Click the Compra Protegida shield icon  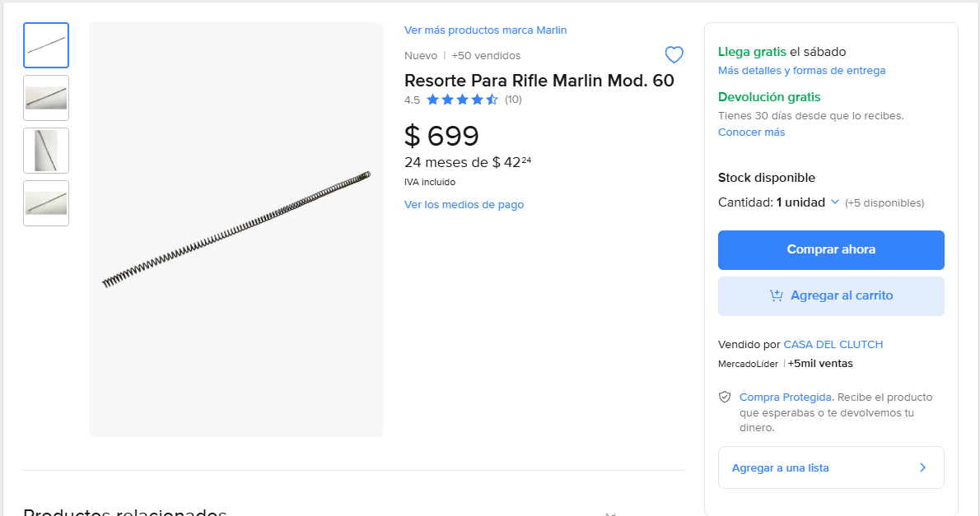click(725, 396)
